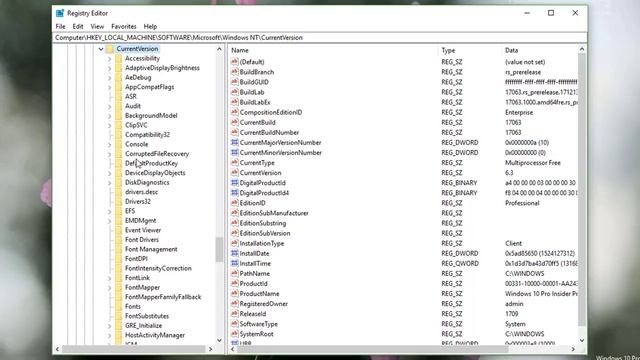Click the tree pane scroll left arrow
This screenshot has height=360, width=640.
tap(57, 349)
